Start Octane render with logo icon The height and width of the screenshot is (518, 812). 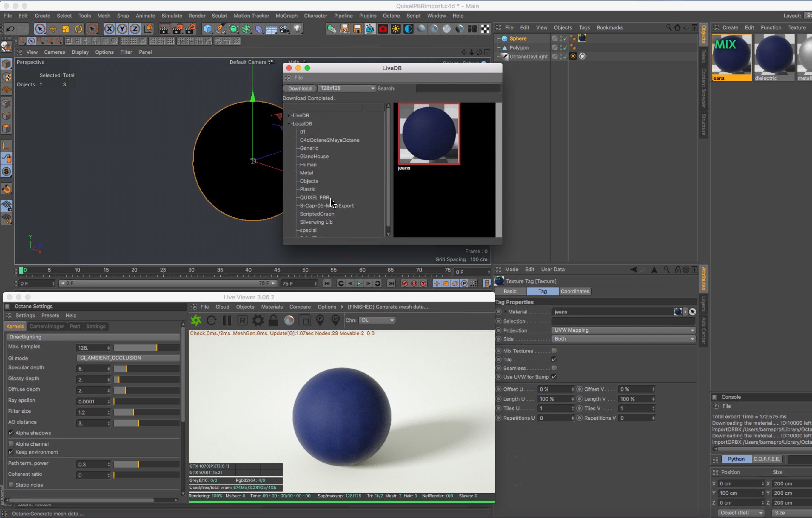pos(196,321)
